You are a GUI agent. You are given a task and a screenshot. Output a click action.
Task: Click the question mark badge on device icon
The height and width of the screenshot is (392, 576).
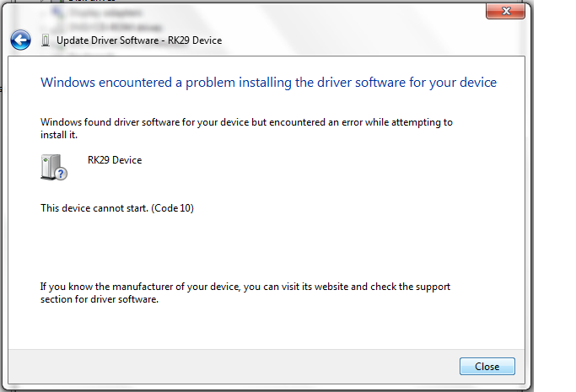(61, 174)
